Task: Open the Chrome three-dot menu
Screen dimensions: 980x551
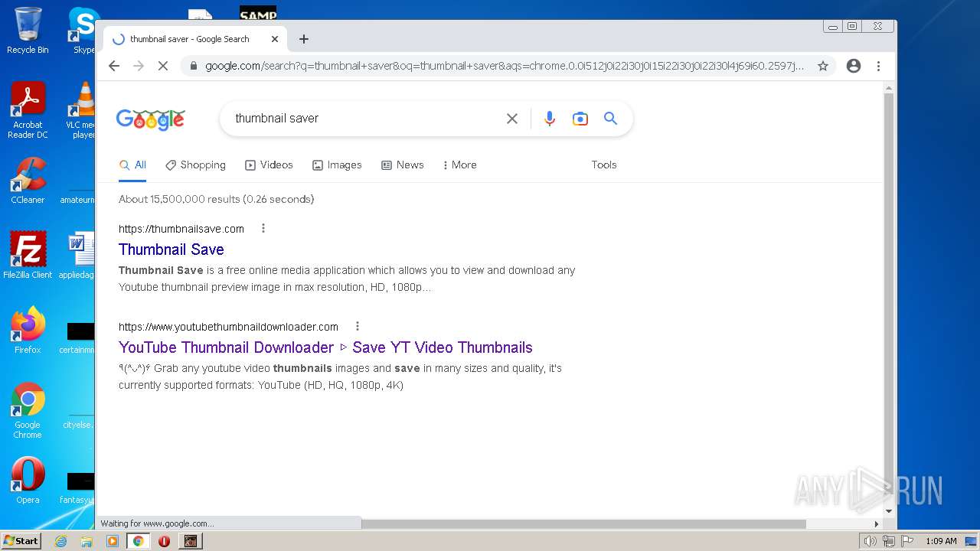Action: pyautogui.click(x=878, y=66)
